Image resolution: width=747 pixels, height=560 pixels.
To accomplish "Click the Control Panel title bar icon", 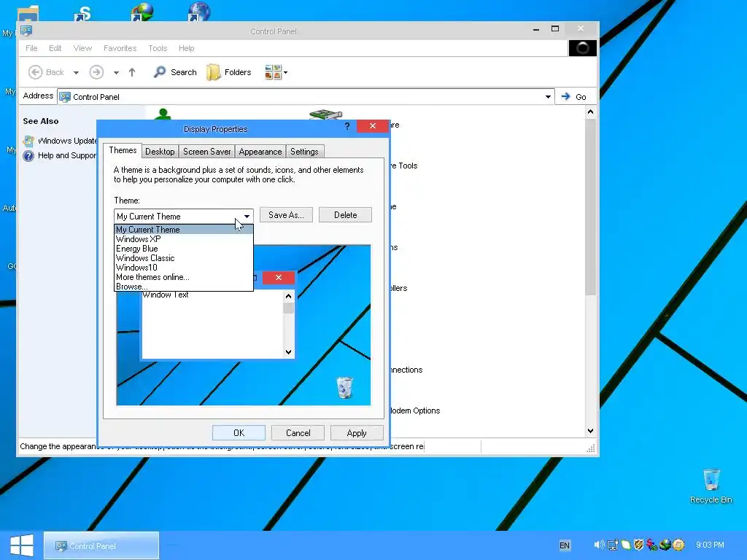I will (x=26, y=31).
